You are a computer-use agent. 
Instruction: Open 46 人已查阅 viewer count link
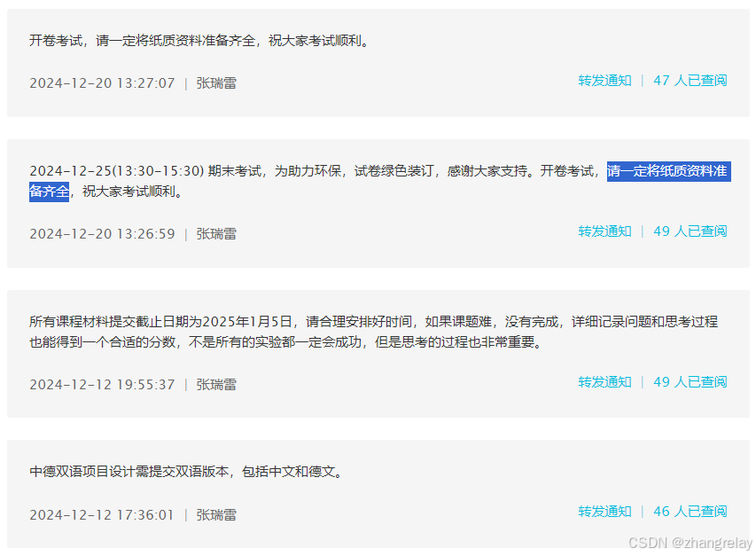tap(690, 512)
